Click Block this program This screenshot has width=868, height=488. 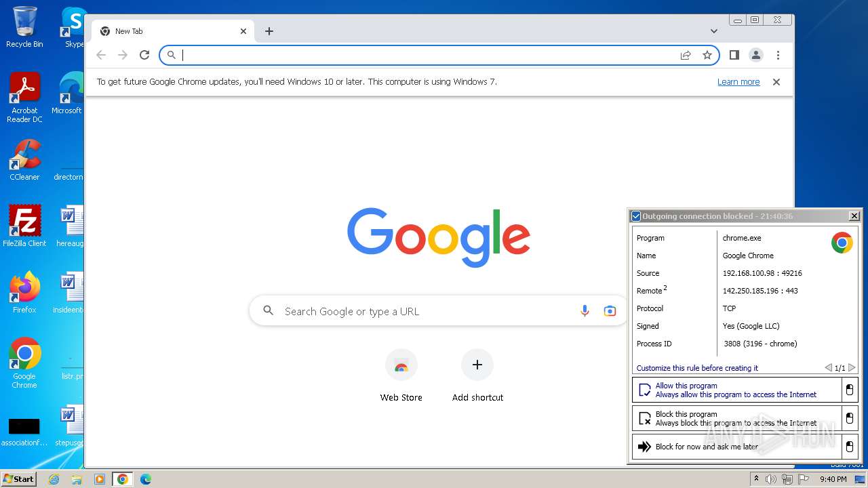click(736, 418)
